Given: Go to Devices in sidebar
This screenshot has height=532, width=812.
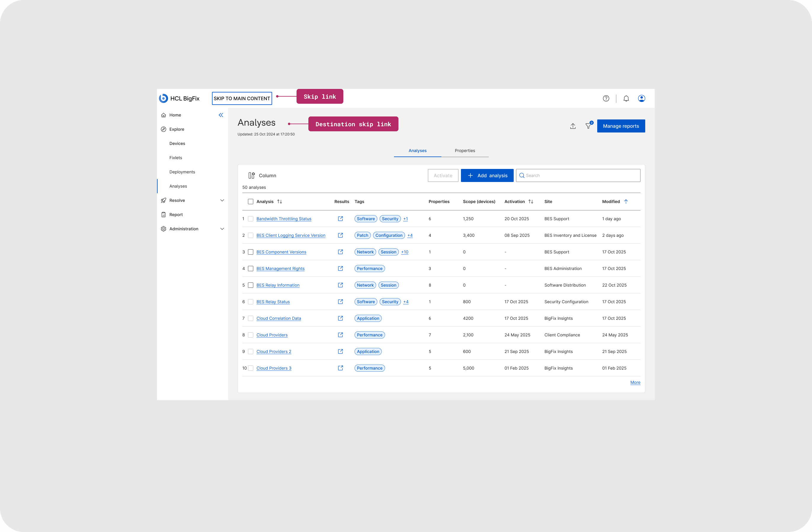Looking at the screenshot, I should click(x=177, y=143).
